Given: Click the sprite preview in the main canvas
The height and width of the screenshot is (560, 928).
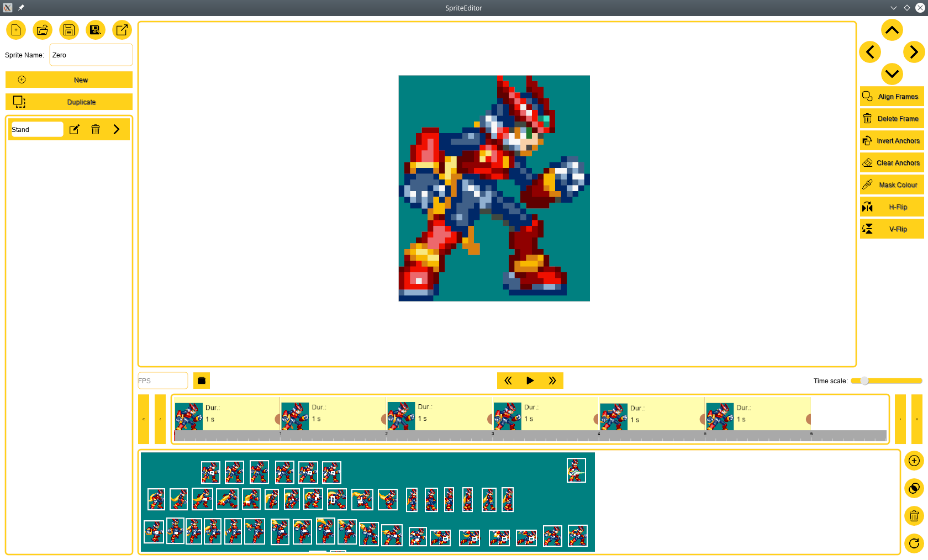Looking at the screenshot, I should point(494,188).
